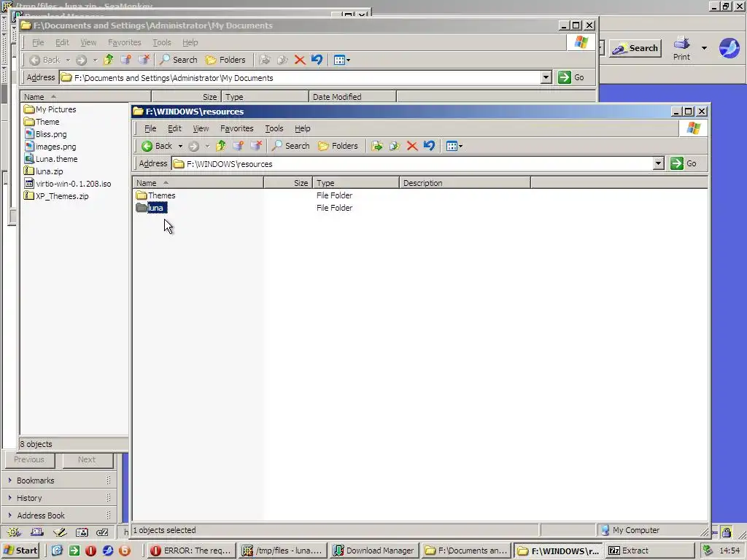
Task: Click SeaMonkey Search button
Action: pyautogui.click(x=635, y=48)
